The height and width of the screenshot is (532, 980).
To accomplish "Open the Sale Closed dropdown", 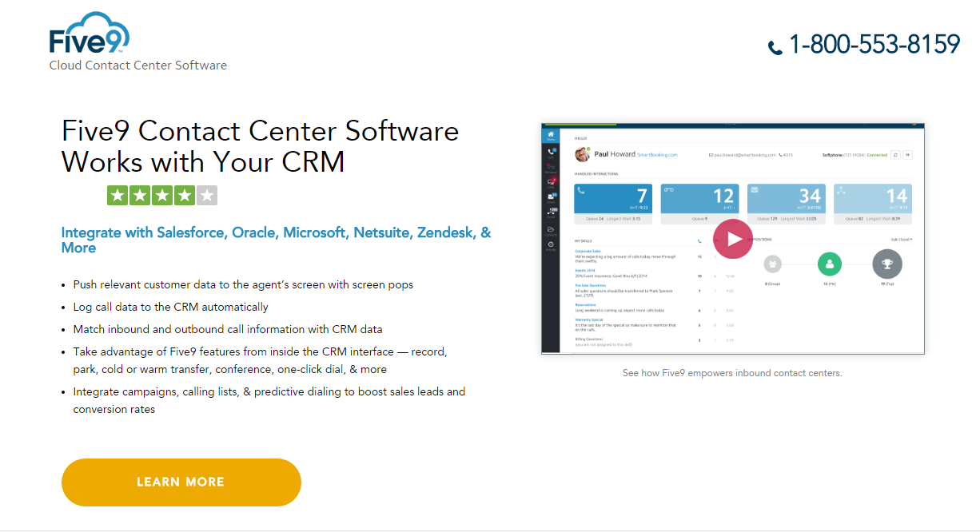I will pyautogui.click(x=902, y=239).
